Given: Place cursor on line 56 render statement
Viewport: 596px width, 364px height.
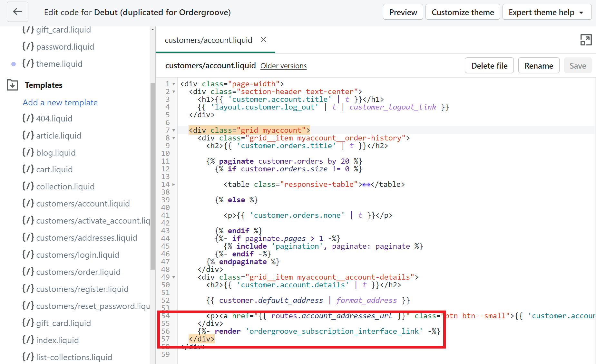Looking at the screenshot, I should (319, 331).
